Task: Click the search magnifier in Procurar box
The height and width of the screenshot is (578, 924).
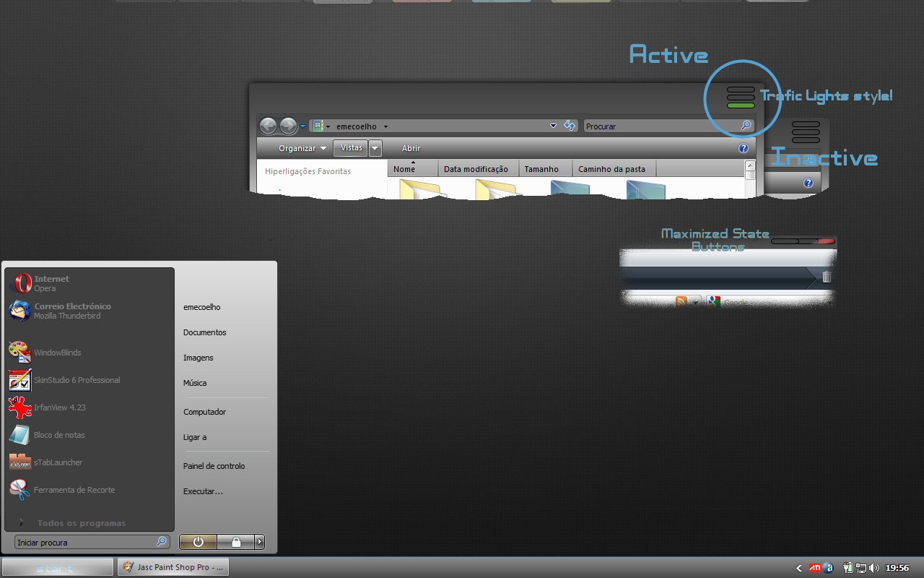Action: [746, 126]
